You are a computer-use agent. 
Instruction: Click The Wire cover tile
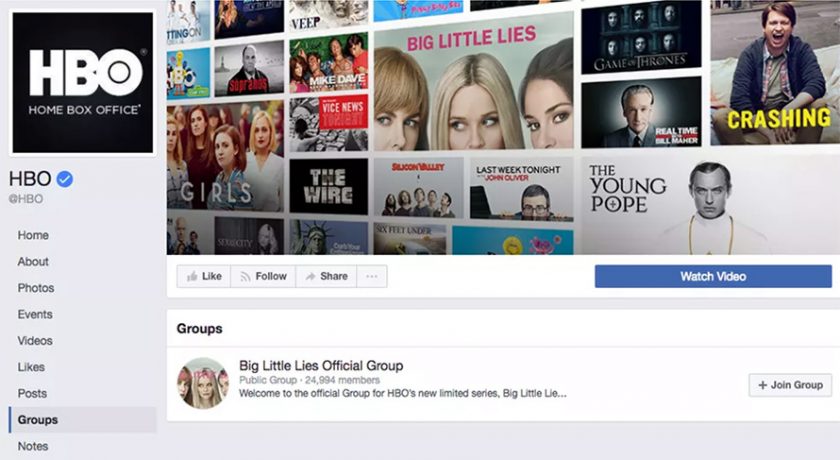[x=329, y=187]
